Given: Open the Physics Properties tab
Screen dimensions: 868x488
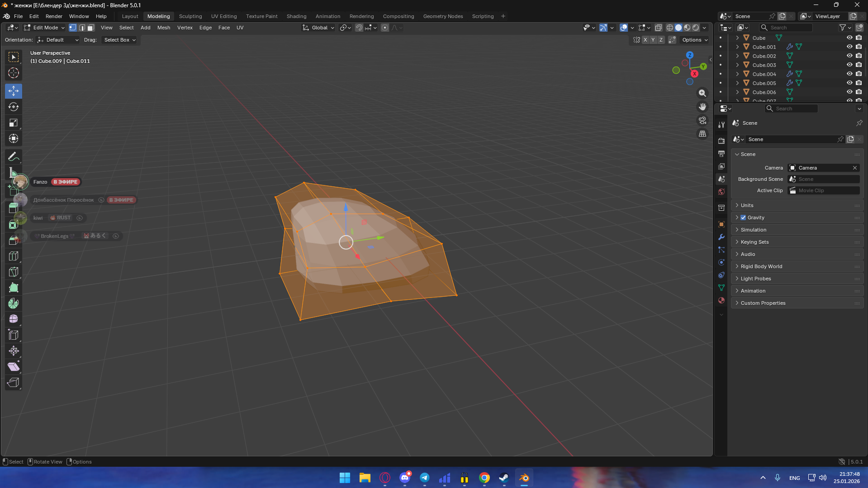Looking at the screenshot, I should [721, 262].
